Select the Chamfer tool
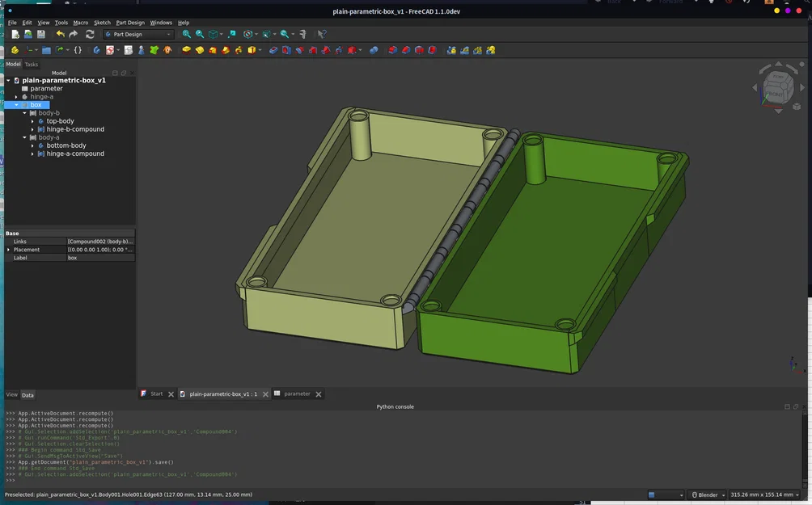 pos(406,50)
